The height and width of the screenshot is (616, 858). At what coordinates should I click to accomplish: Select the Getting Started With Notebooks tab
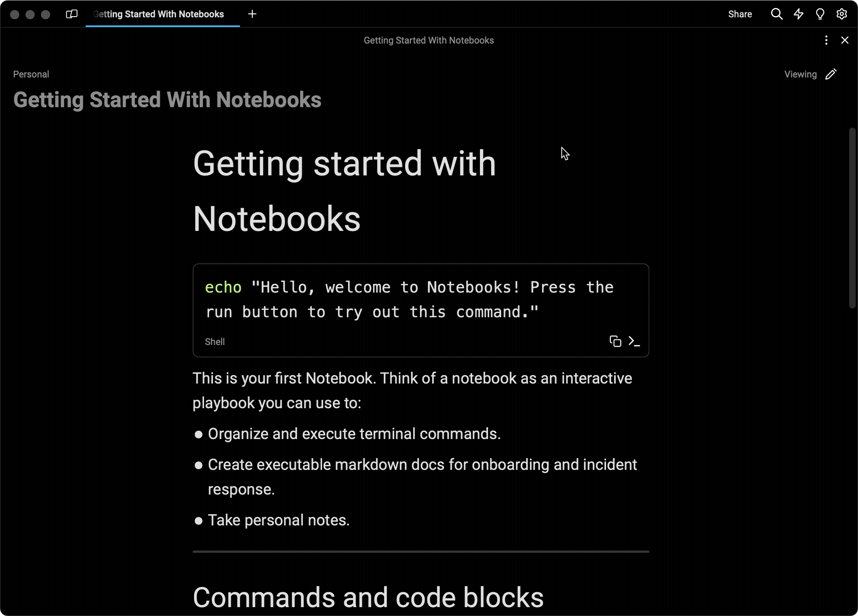pos(159,14)
